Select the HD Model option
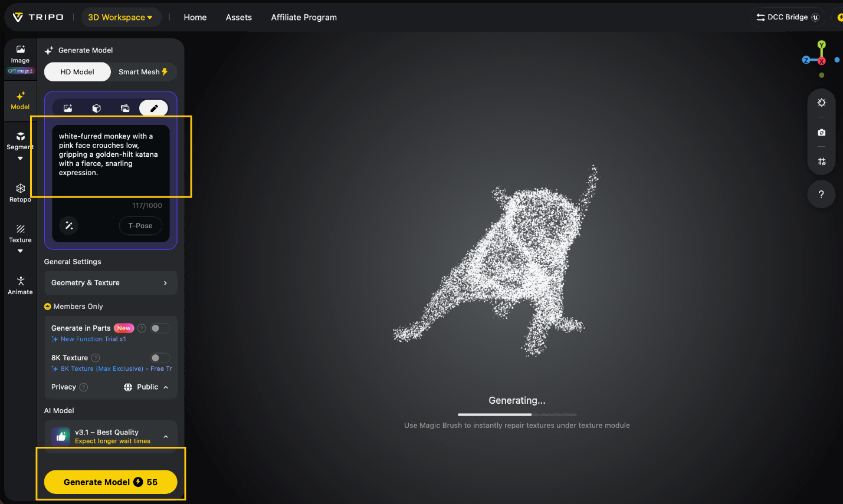The image size is (843, 504). [77, 72]
